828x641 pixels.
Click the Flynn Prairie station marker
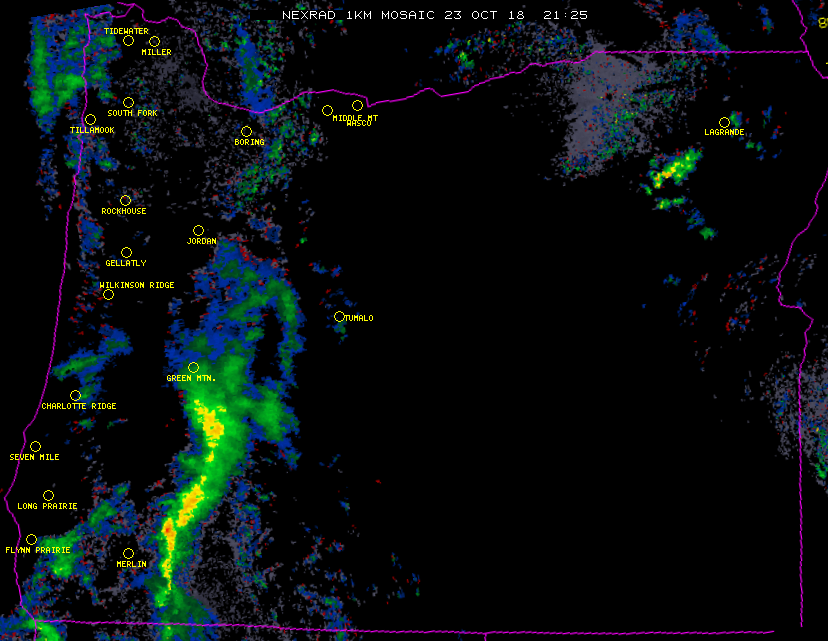click(31, 540)
